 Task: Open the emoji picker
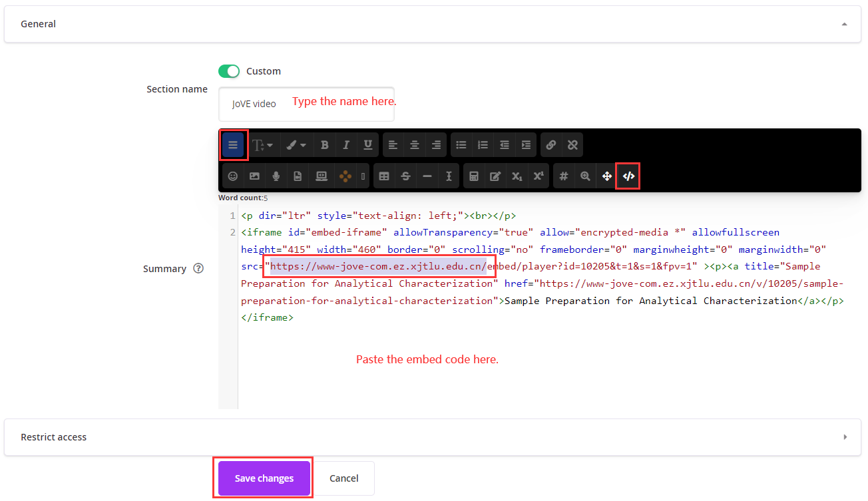233,176
